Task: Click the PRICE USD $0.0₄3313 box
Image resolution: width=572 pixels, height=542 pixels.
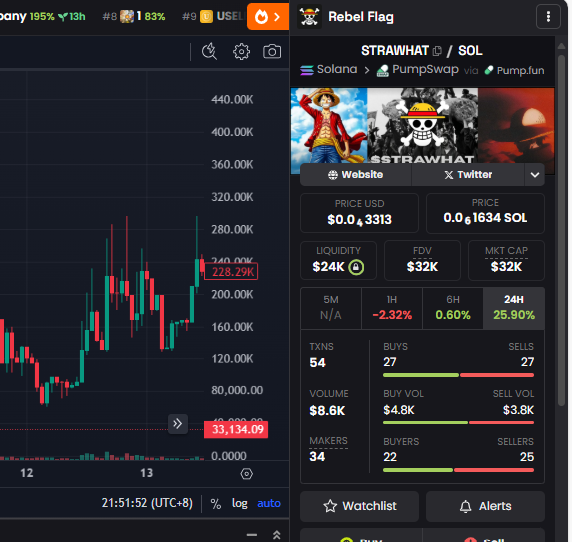Action: (359, 213)
